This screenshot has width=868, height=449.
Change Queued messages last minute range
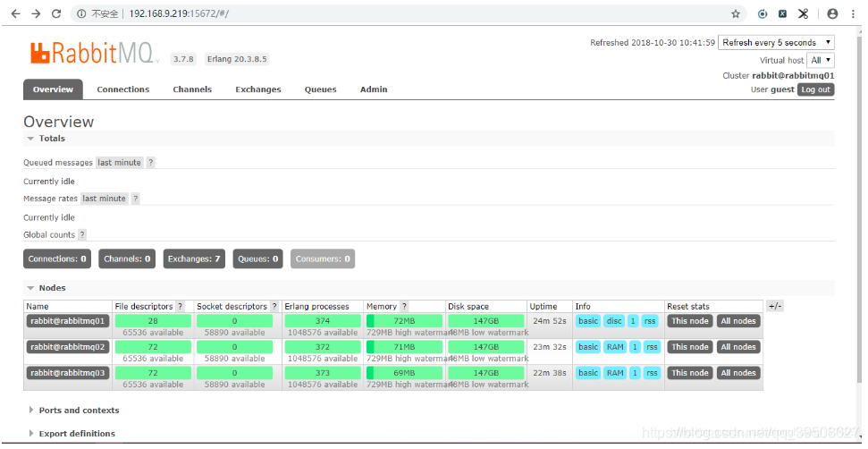coord(119,163)
